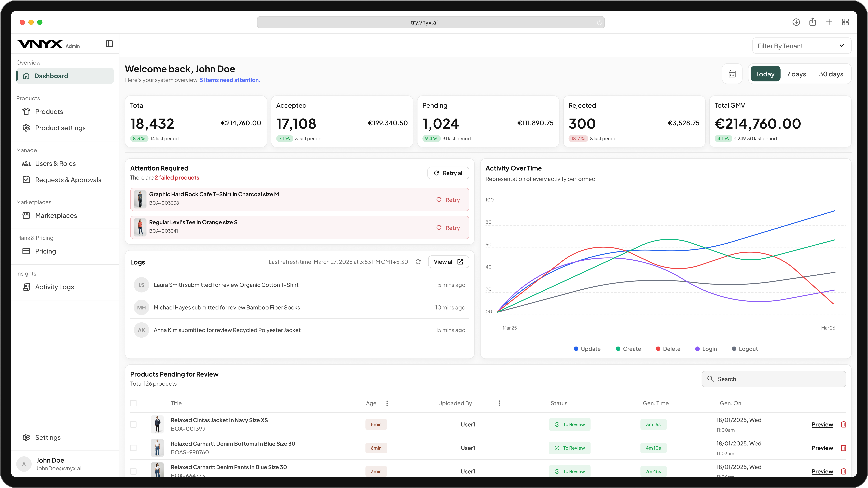Open Marketplaces in the sidebar
Image resolution: width=868 pixels, height=488 pixels.
pyautogui.click(x=65, y=216)
